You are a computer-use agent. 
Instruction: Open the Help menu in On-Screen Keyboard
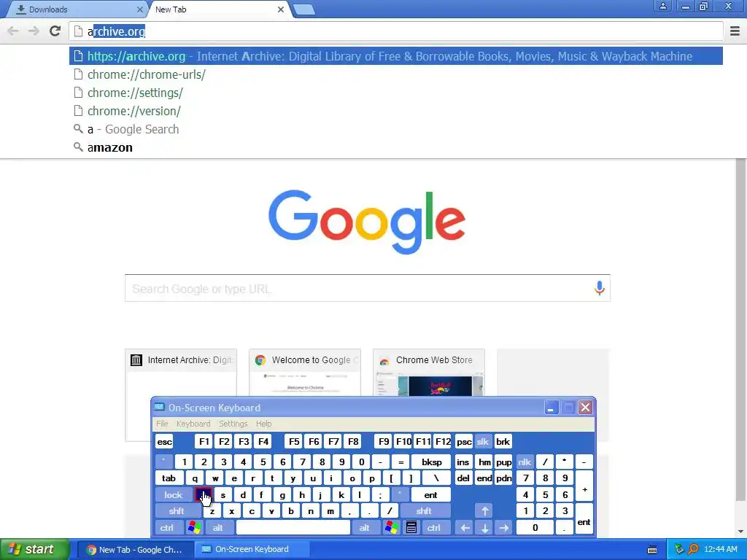tap(263, 424)
